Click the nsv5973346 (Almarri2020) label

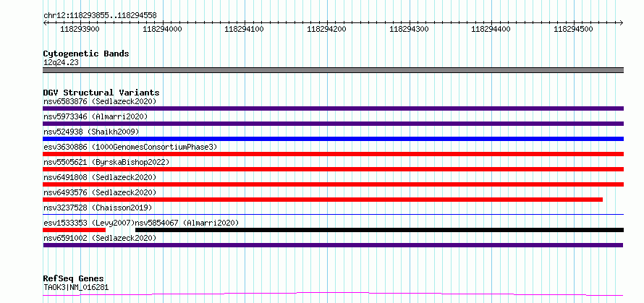pyautogui.click(x=96, y=116)
